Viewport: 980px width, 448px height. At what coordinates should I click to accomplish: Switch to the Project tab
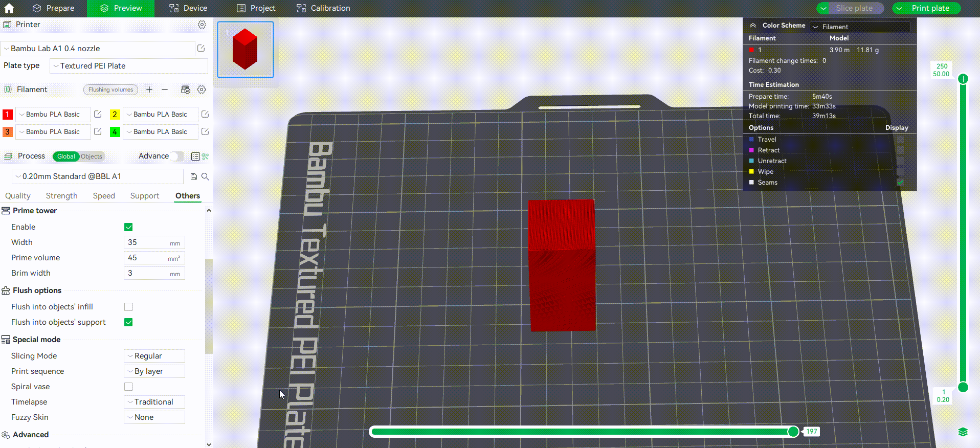256,8
